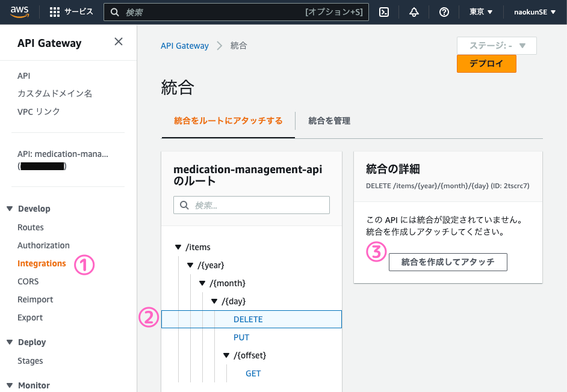Open VPC リンク in the sidebar
Image resolution: width=567 pixels, height=392 pixels.
click(39, 112)
